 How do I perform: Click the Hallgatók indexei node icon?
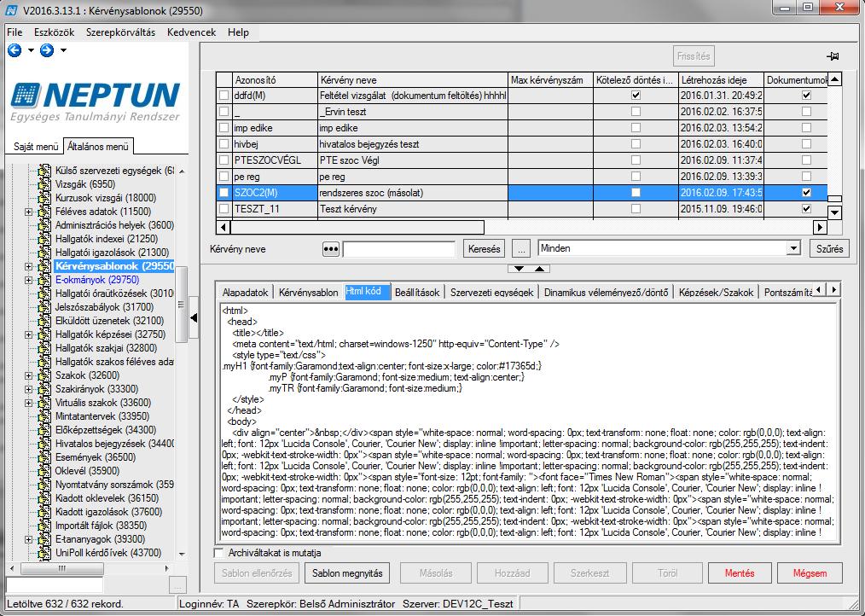point(44,239)
